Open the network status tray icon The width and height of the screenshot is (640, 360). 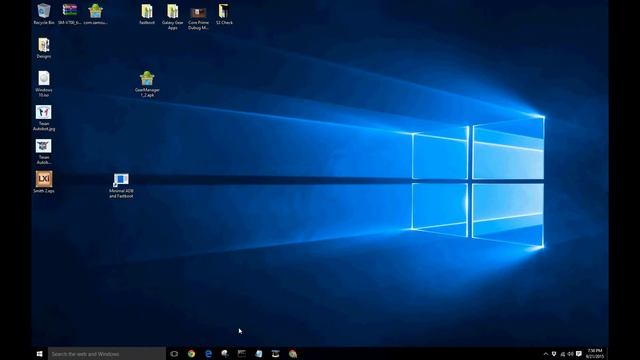coord(562,354)
